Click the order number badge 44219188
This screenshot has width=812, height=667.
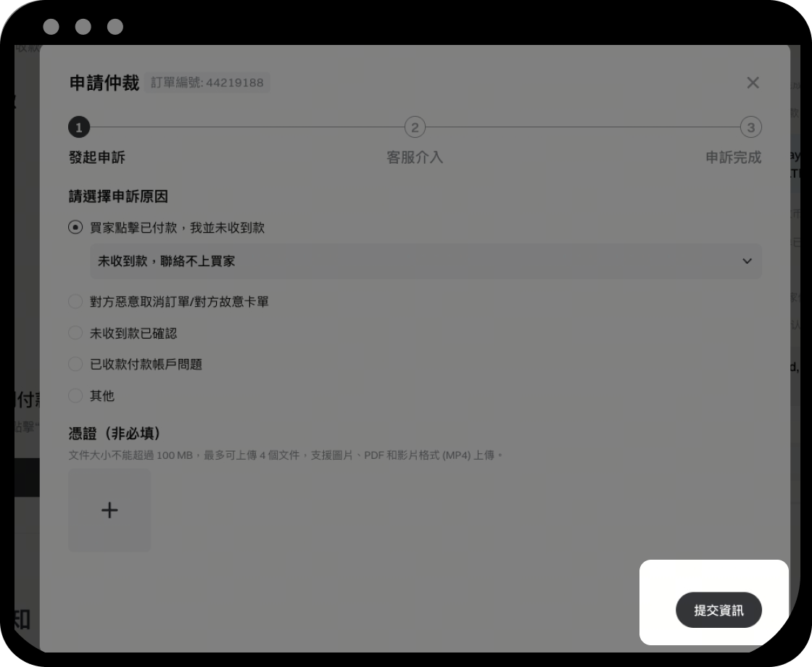207,83
